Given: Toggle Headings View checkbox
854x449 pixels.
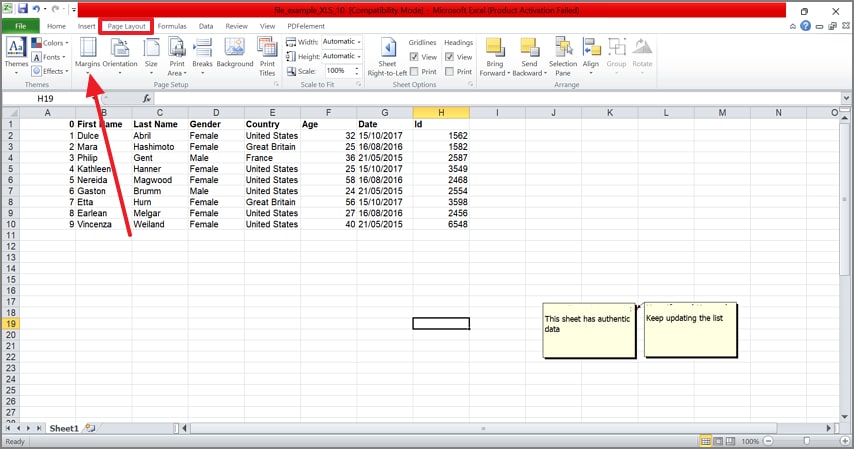Looking at the screenshot, I should [449, 57].
